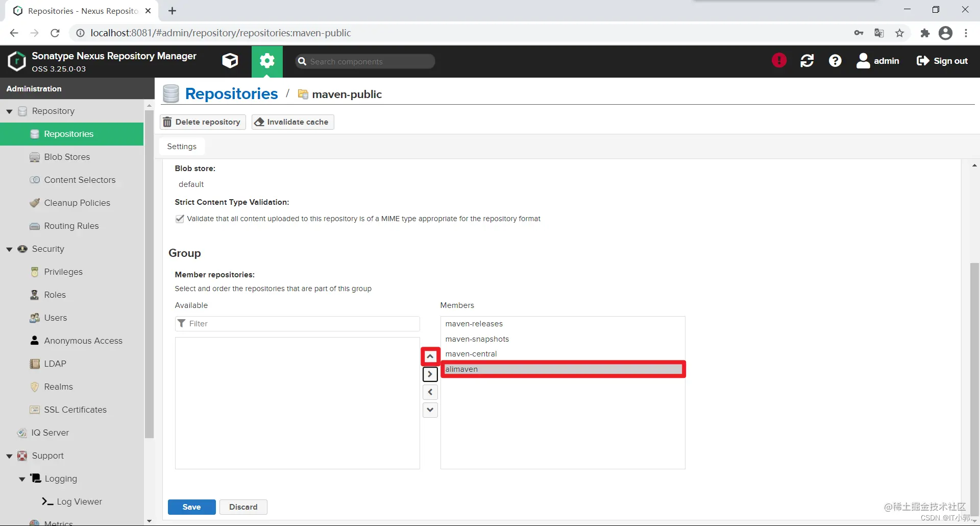Open the browser three-dot menu

pos(966,33)
